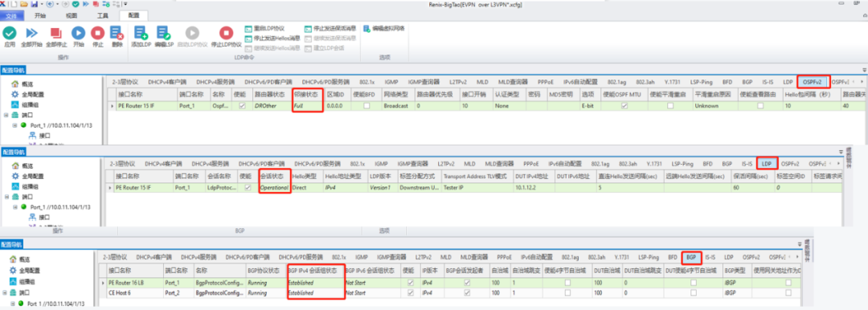Screen dimensions: 868x310
Task: Click the 'Operational' session state cell
Action: point(274,188)
